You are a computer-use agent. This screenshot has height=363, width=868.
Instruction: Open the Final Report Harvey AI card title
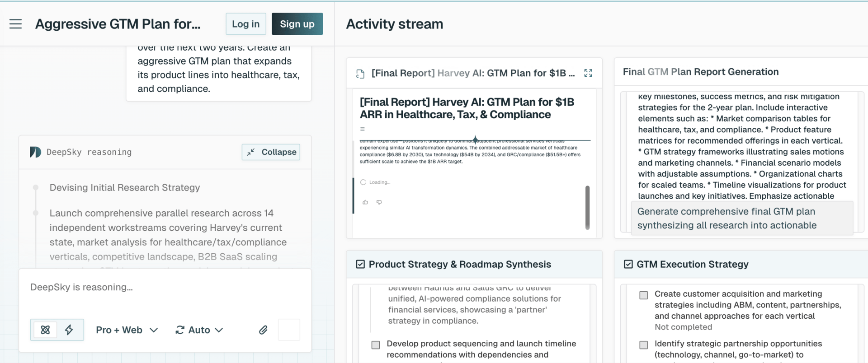[473, 73]
